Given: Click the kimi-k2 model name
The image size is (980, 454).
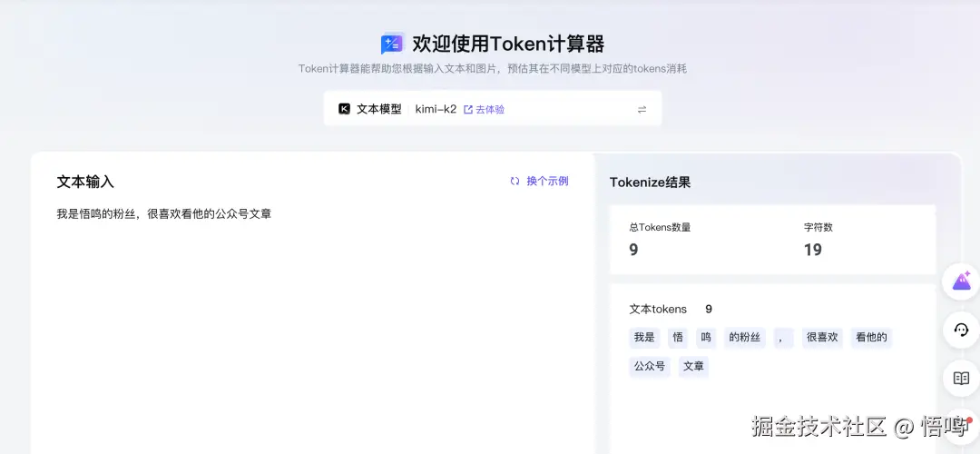Looking at the screenshot, I should pyautogui.click(x=436, y=110).
